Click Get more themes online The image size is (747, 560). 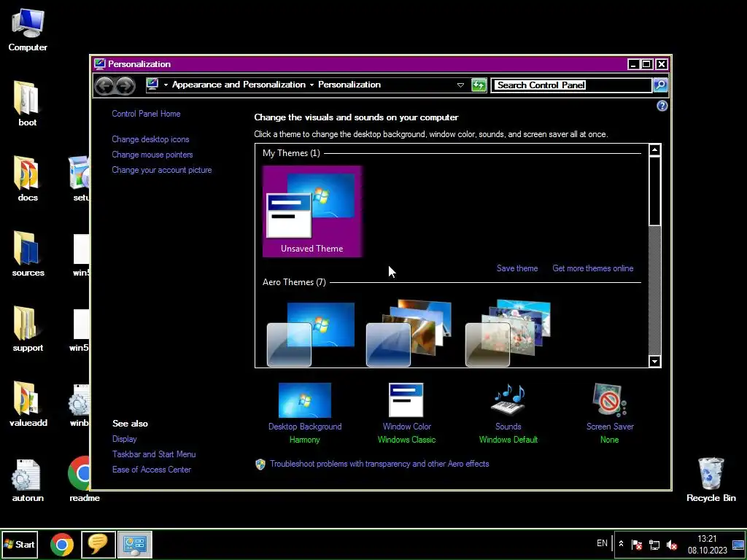point(592,268)
